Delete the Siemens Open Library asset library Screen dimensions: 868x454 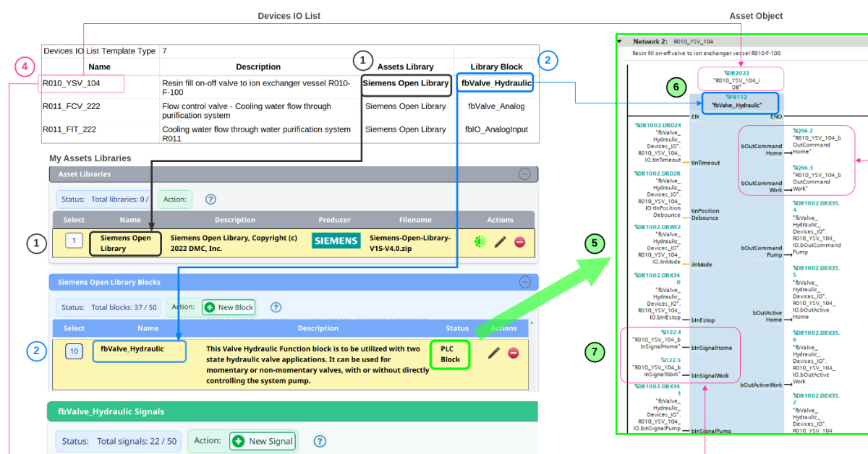click(x=519, y=242)
